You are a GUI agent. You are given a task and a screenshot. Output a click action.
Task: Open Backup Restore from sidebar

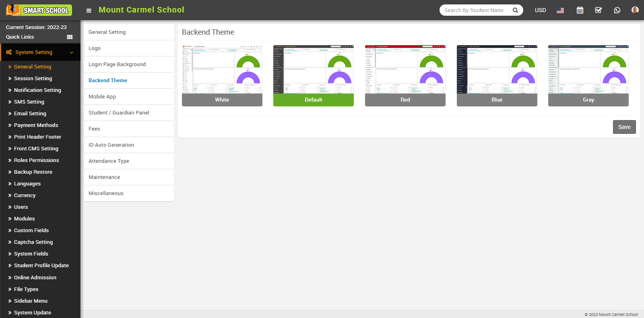tap(33, 172)
